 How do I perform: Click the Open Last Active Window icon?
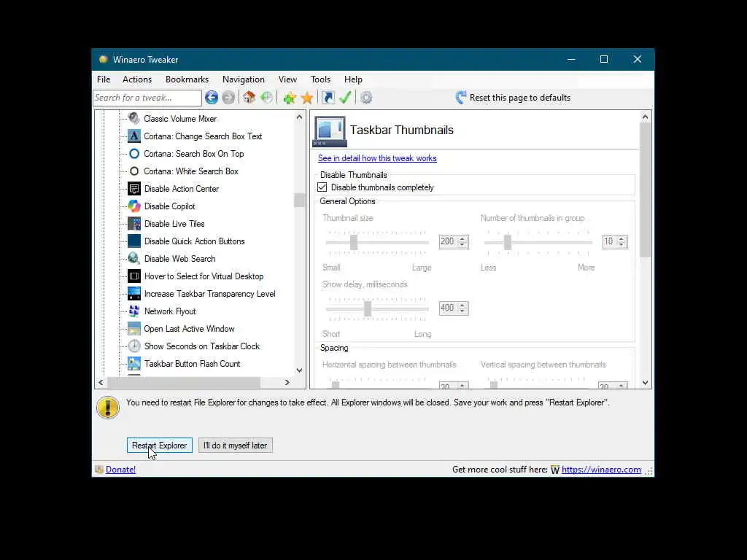click(x=134, y=329)
